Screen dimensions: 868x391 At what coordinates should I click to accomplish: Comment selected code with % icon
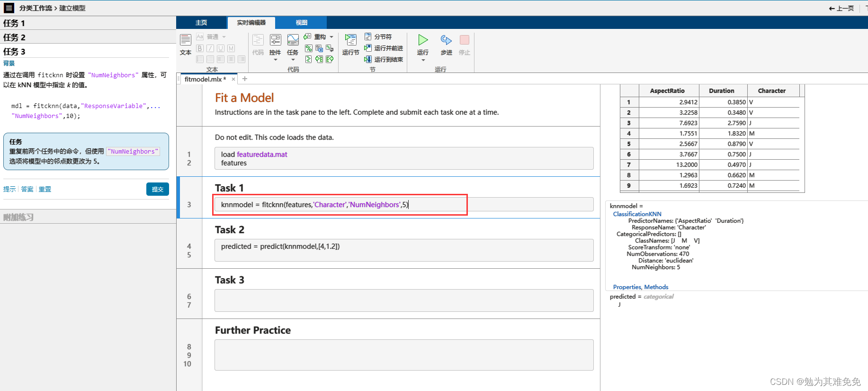coord(309,48)
